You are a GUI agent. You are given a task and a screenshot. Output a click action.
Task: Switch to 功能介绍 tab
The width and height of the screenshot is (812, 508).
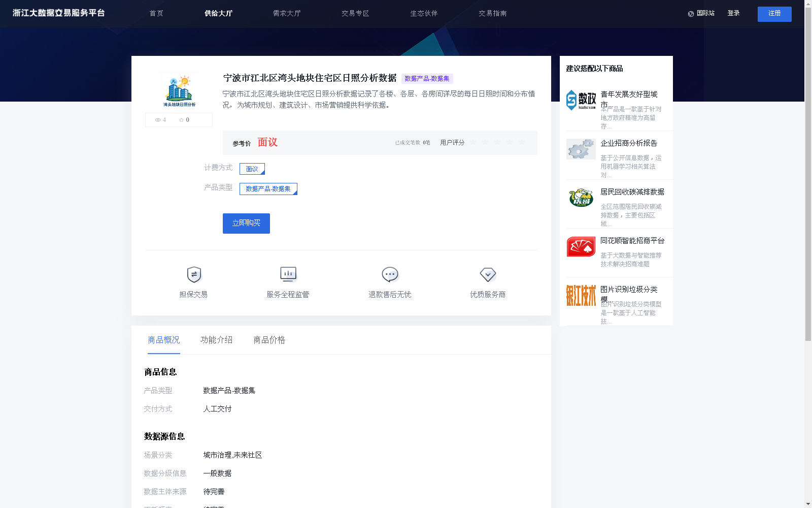pos(217,340)
